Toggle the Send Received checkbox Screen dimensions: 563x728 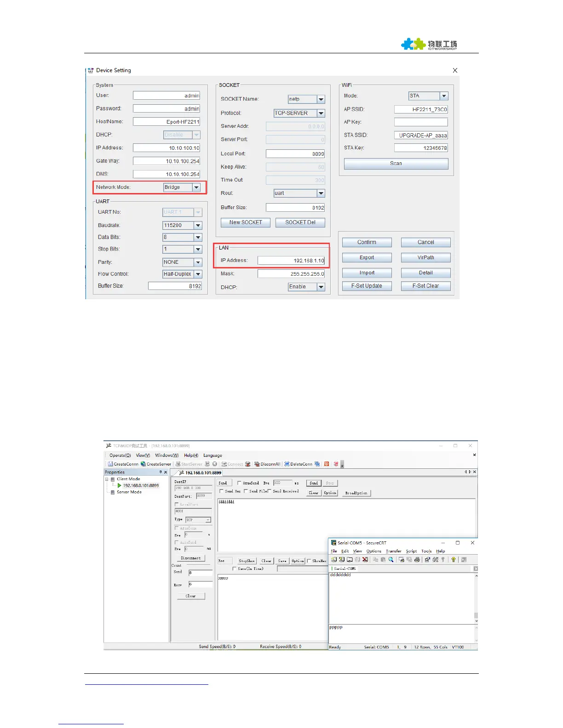point(270,491)
